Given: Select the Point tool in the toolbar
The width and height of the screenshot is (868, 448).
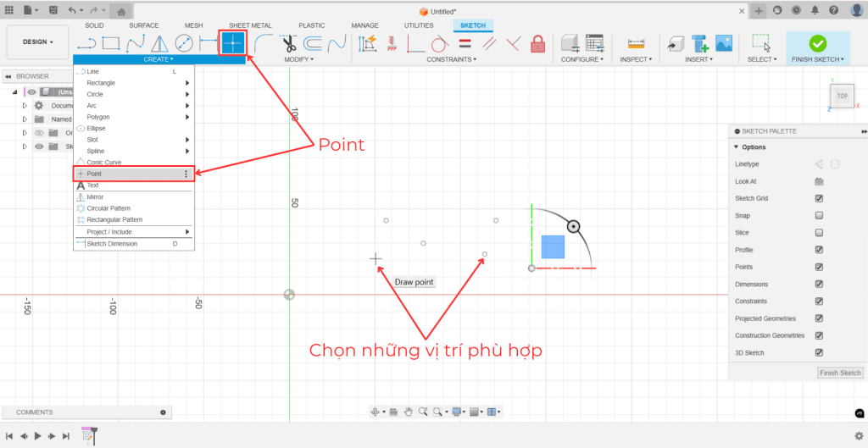Looking at the screenshot, I should (x=232, y=42).
